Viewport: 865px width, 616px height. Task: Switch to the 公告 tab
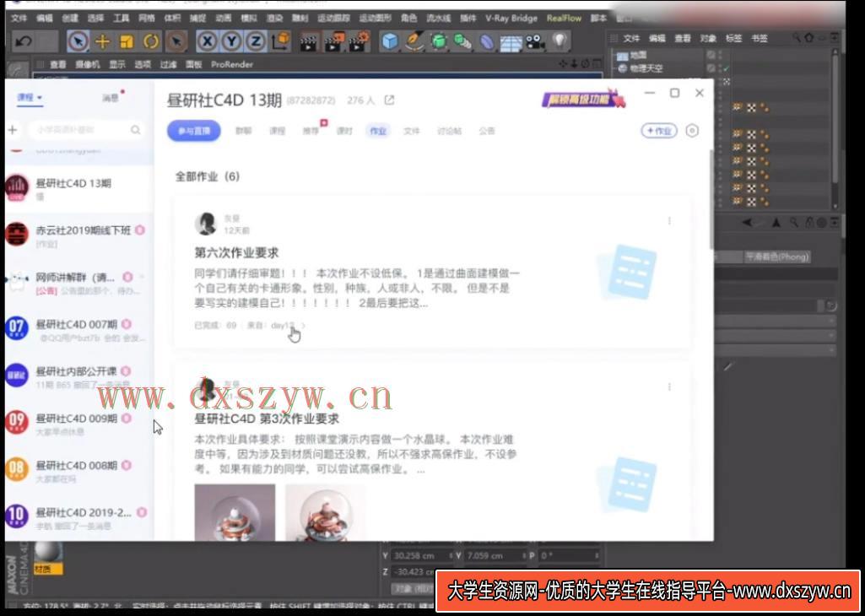pos(487,132)
